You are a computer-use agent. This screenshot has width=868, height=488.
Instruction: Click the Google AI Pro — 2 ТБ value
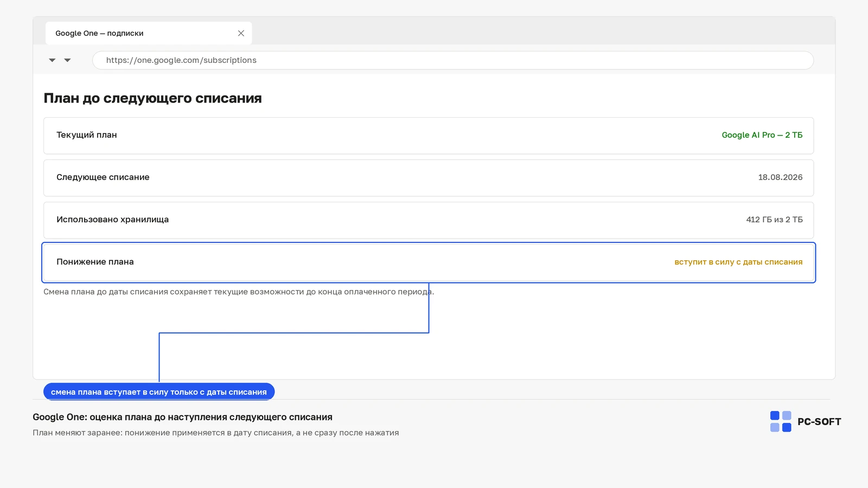(x=762, y=135)
